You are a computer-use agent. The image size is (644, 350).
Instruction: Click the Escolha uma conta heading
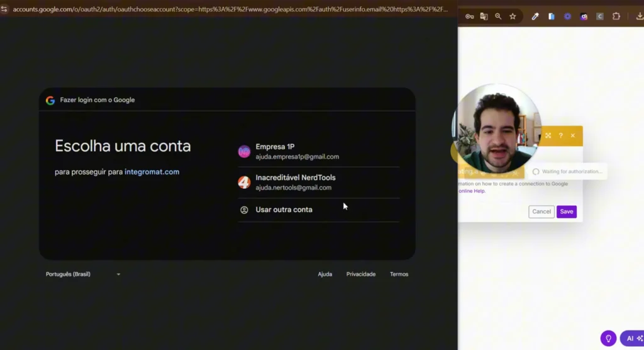[x=123, y=146]
